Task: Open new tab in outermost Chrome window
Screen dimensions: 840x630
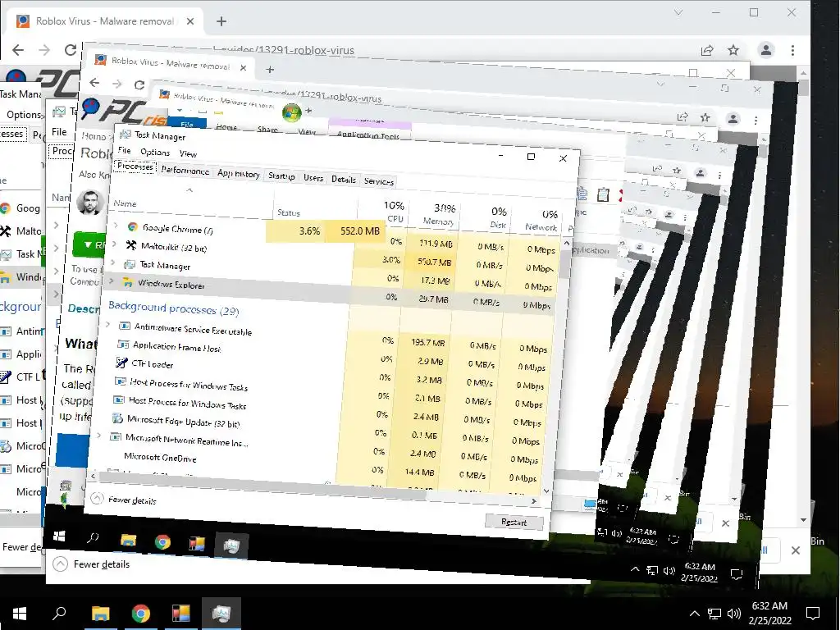Action: 221,21
